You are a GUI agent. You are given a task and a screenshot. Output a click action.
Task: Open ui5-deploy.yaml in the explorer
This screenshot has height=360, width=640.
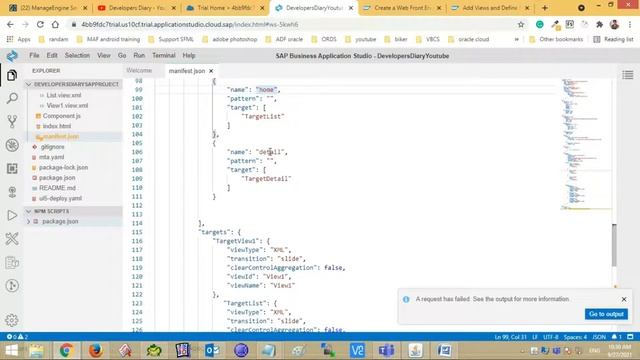60,198
